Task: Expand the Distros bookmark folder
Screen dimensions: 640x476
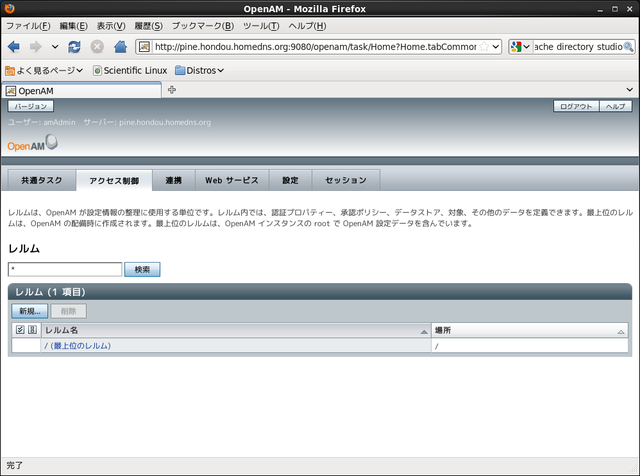Action: [199, 71]
